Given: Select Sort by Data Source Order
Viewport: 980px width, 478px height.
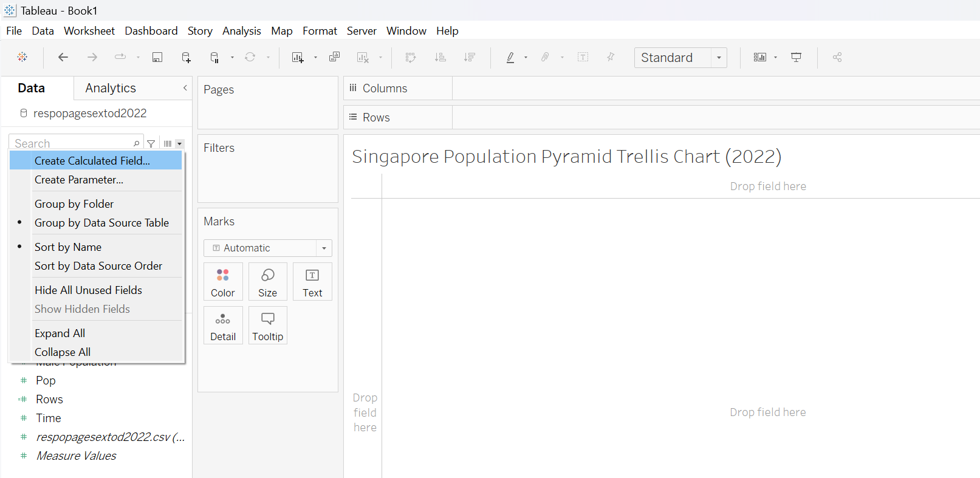Looking at the screenshot, I should (x=98, y=266).
